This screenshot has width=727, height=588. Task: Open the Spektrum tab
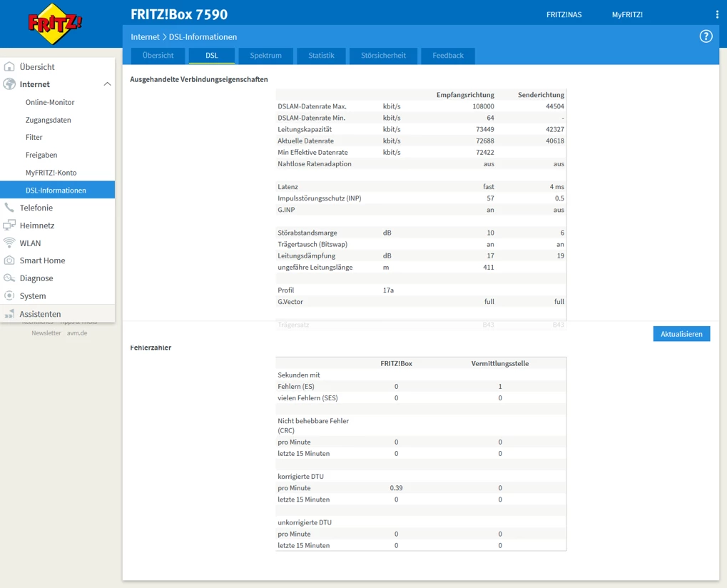265,55
